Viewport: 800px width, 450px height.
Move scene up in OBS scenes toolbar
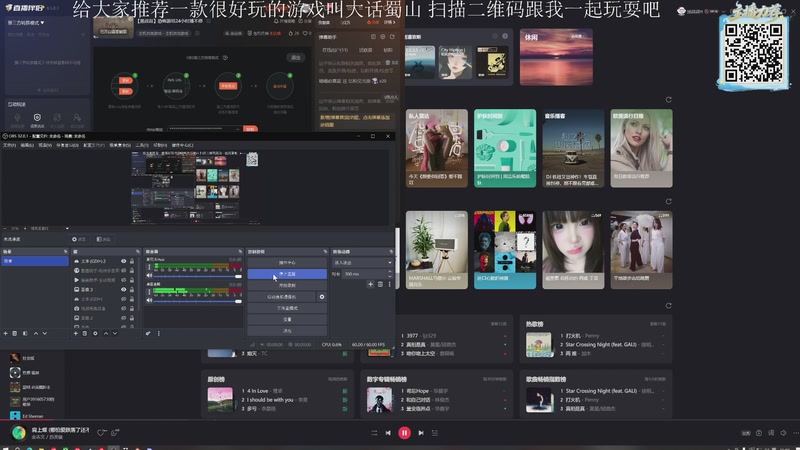(x=36, y=334)
